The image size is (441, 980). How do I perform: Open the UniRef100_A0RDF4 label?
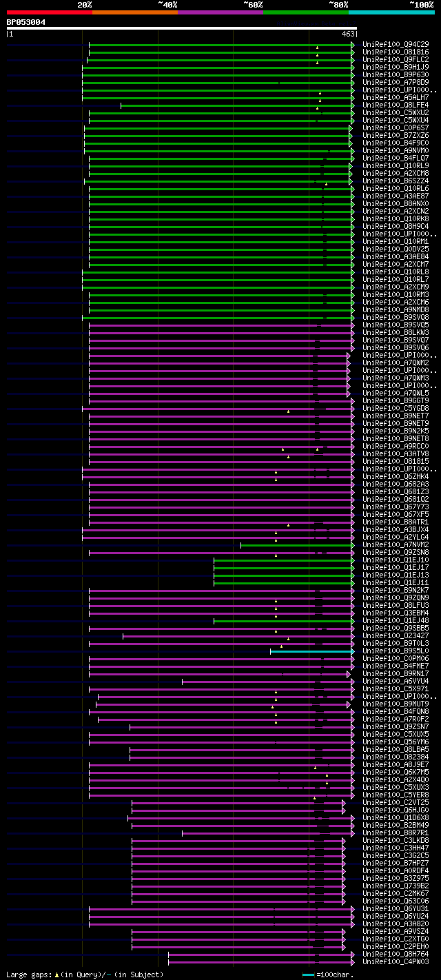tap(396, 871)
